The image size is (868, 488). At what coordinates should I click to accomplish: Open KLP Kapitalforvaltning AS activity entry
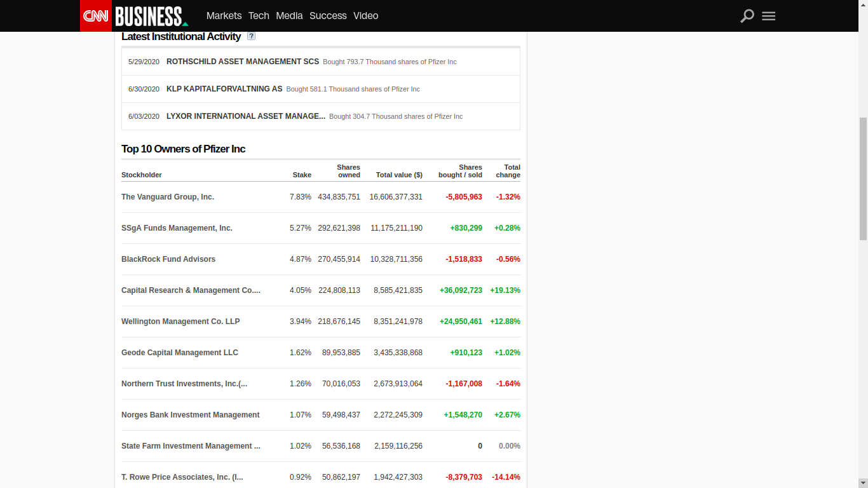pos(224,89)
